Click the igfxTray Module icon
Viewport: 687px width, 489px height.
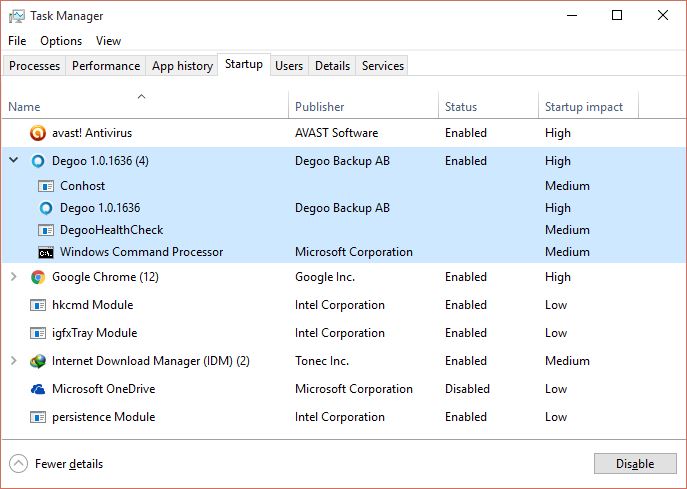pos(38,333)
